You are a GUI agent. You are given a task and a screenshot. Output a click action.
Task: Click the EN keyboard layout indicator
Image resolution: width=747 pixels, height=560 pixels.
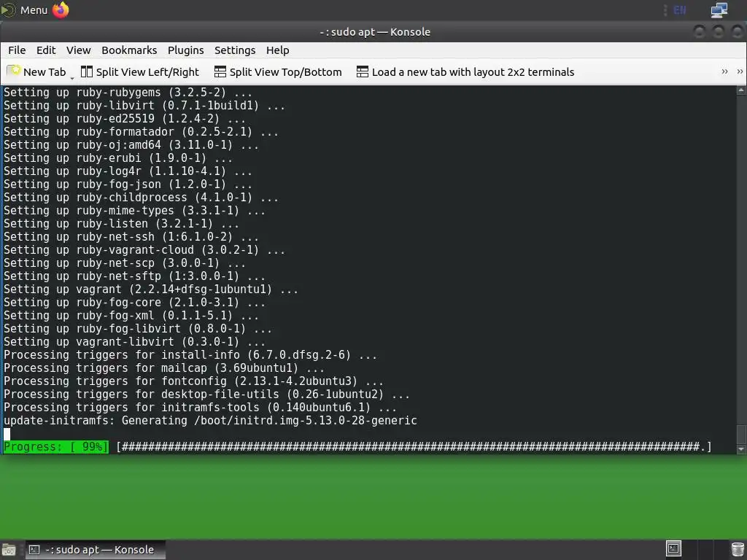(x=680, y=10)
